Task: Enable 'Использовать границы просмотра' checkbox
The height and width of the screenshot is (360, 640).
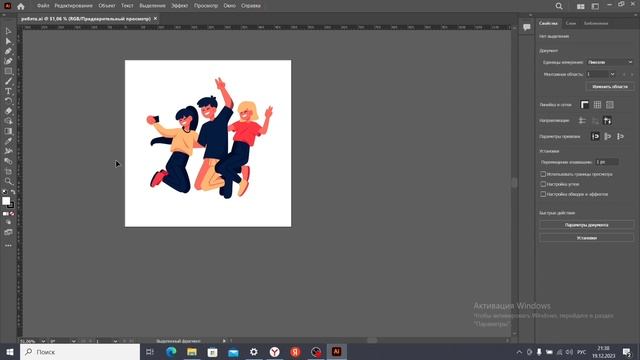Action: (543, 174)
